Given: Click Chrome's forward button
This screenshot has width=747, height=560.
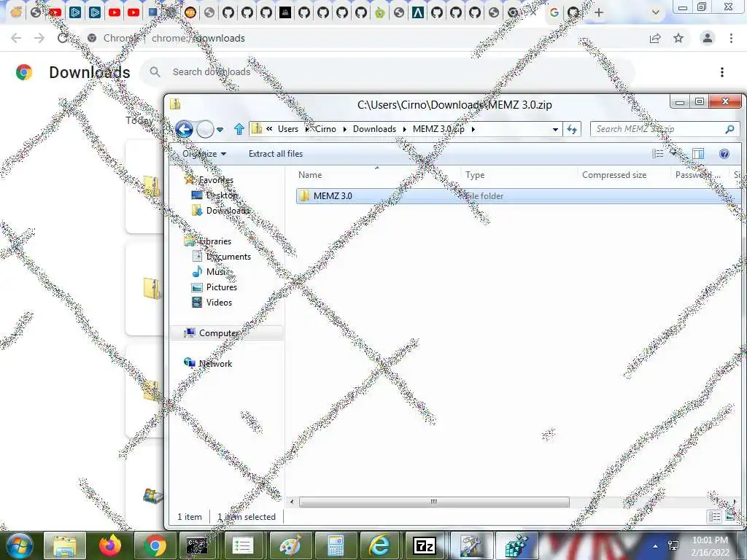Looking at the screenshot, I should [39, 38].
